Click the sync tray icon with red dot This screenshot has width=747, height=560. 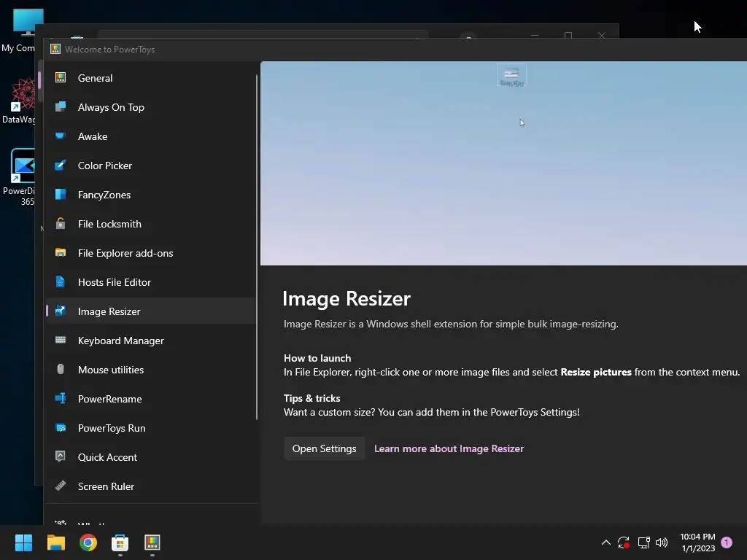click(x=624, y=542)
